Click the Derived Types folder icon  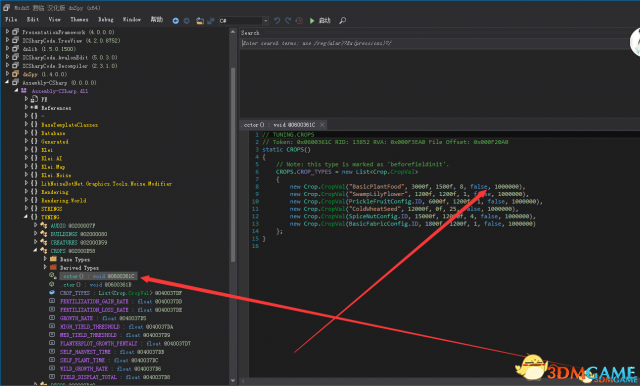coord(53,267)
